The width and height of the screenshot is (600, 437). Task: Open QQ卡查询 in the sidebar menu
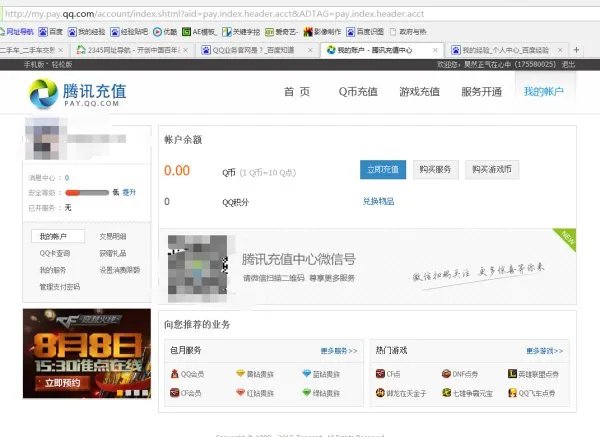click(55, 253)
